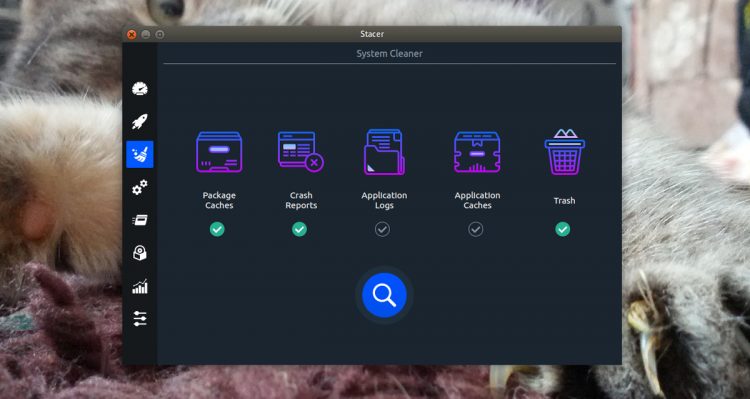
Task: Start scan with blue magnifier button
Action: click(x=384, y=295)
